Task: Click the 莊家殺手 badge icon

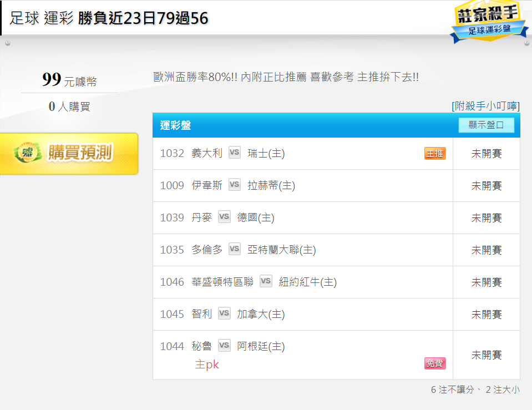Action: tap(489, 22)
